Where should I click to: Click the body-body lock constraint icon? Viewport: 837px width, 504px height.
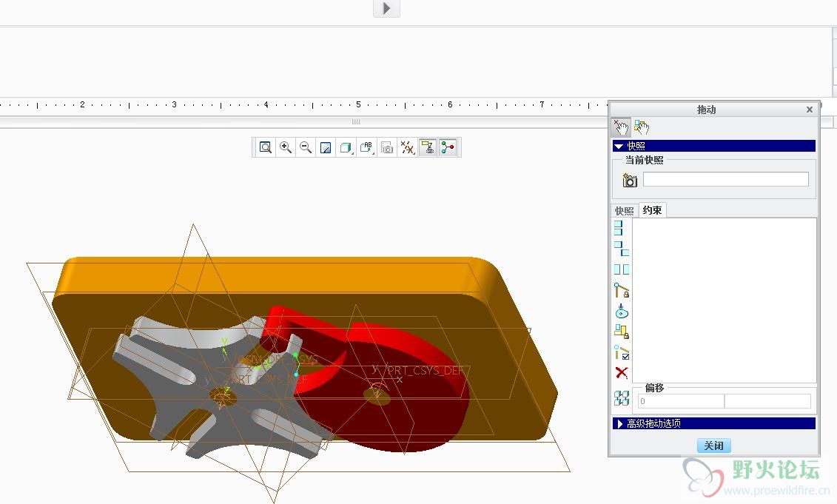click(621, 331)
